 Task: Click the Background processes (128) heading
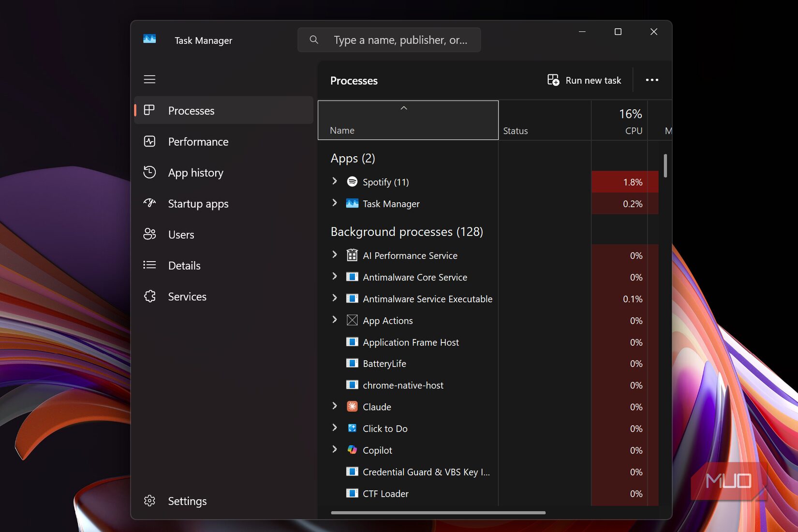[407, 232]
